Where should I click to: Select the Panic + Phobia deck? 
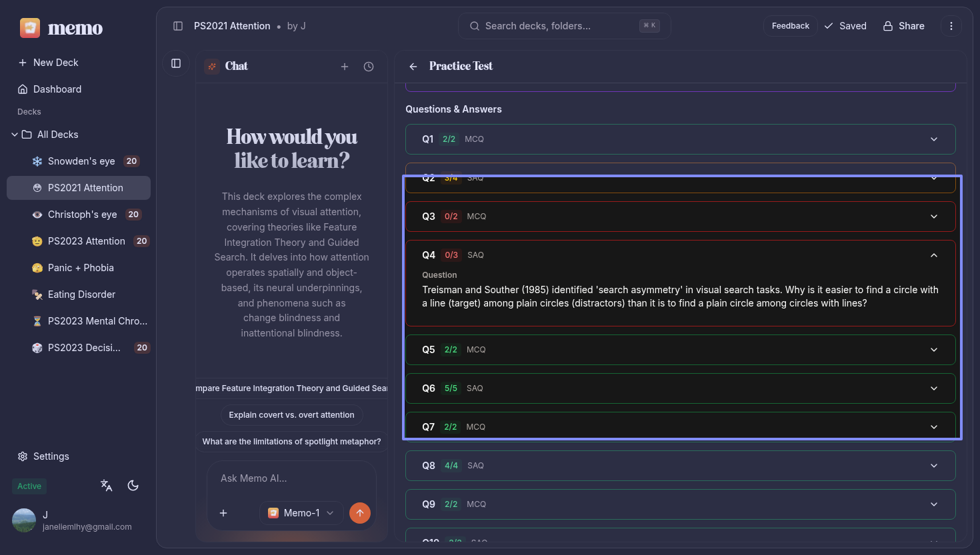tap(80, 268)
